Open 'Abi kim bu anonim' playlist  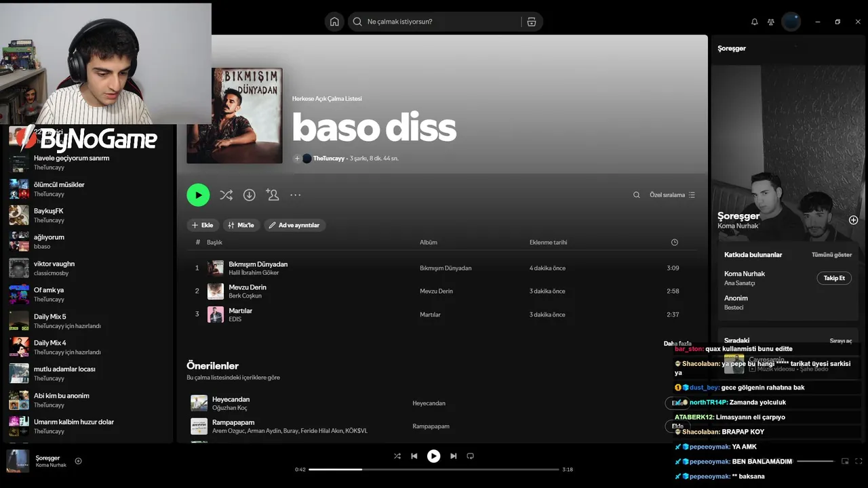click(x=88, y=400)
